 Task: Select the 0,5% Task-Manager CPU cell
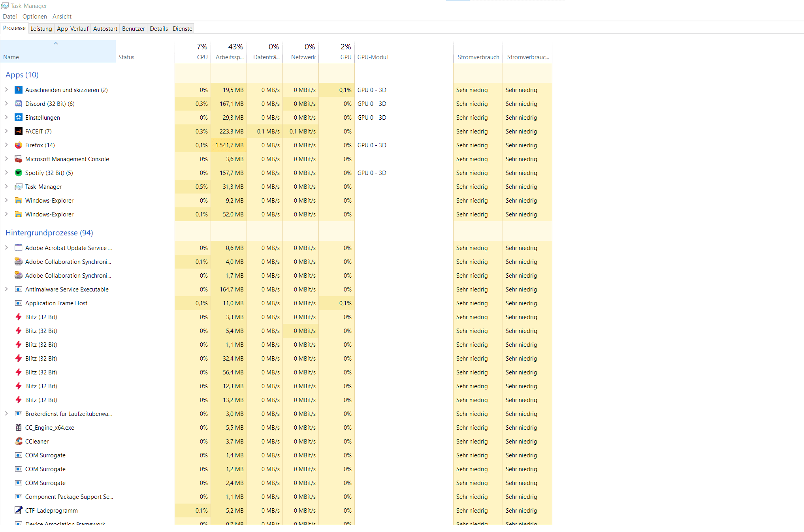point(193,186)
